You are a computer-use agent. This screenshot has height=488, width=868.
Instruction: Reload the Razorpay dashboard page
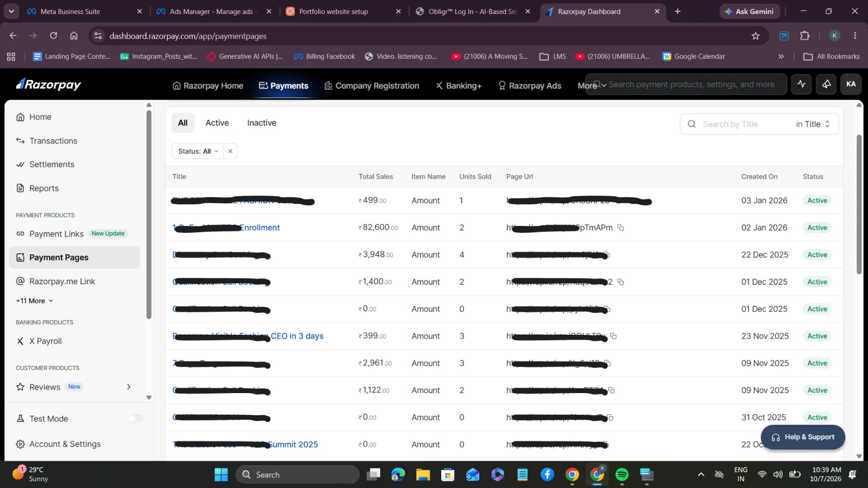pos(54,36)
